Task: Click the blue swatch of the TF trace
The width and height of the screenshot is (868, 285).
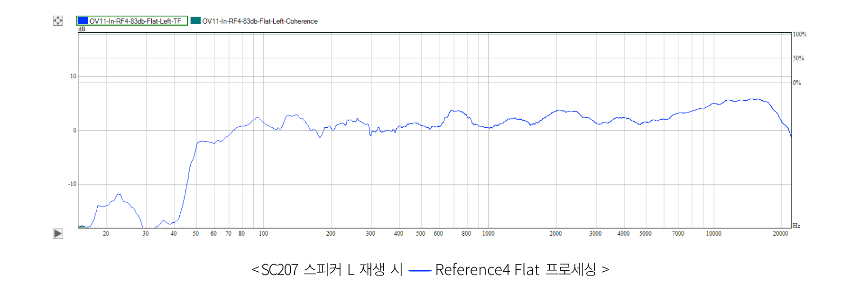Action: (x=83, y=21)
